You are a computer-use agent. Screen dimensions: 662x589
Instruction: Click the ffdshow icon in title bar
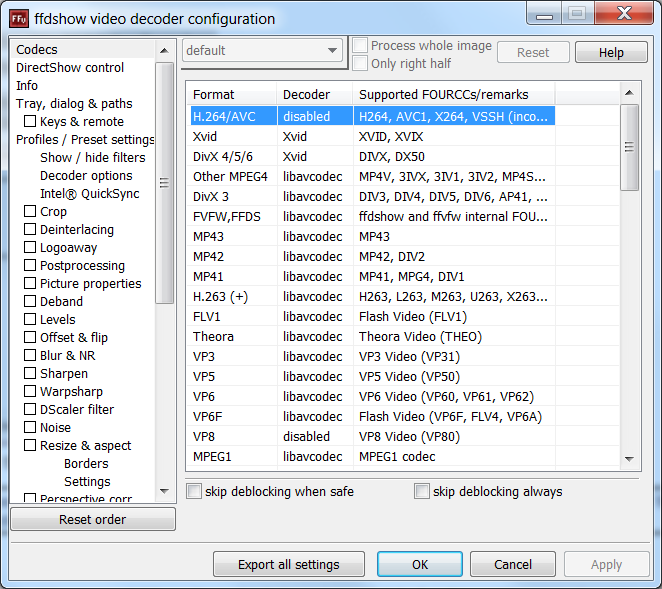point(19,18)
